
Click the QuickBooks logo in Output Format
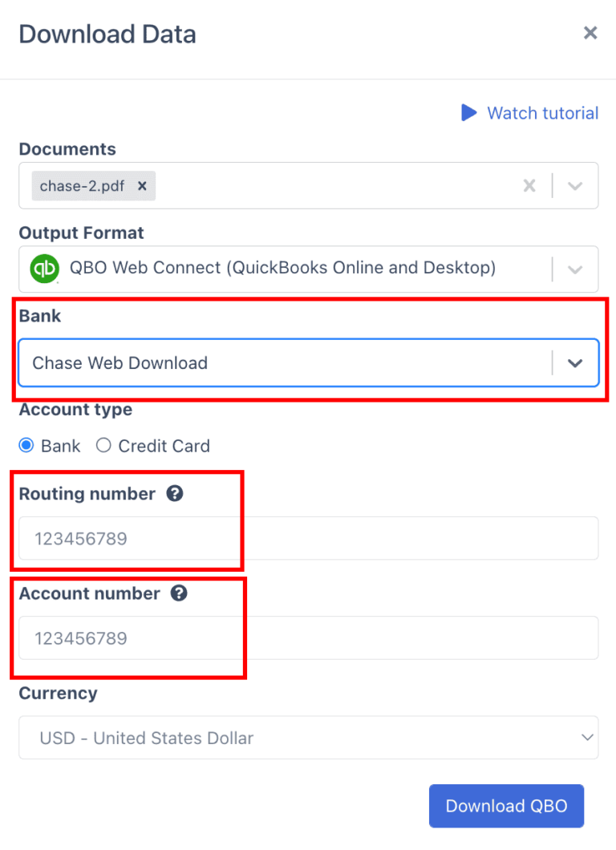(44, 269)
